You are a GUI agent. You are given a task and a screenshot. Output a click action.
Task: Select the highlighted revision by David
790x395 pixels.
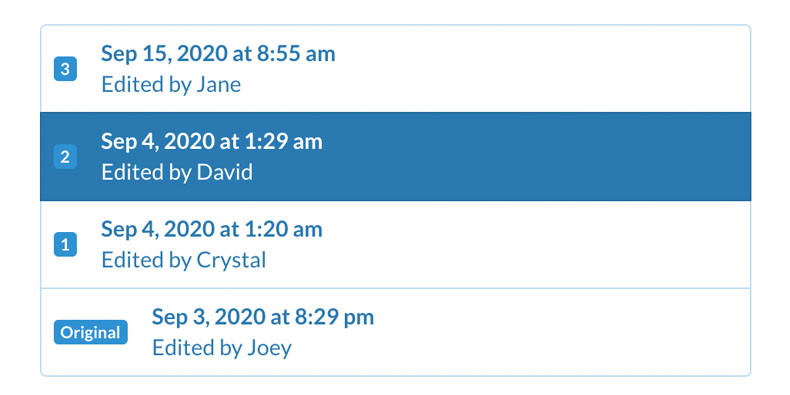[396, 157]
